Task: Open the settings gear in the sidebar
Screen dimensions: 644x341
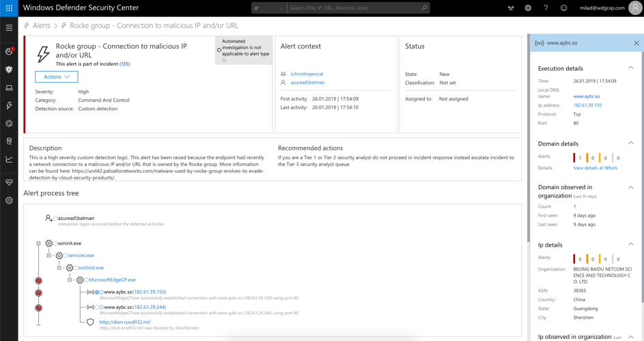Action: pos(9,200)
